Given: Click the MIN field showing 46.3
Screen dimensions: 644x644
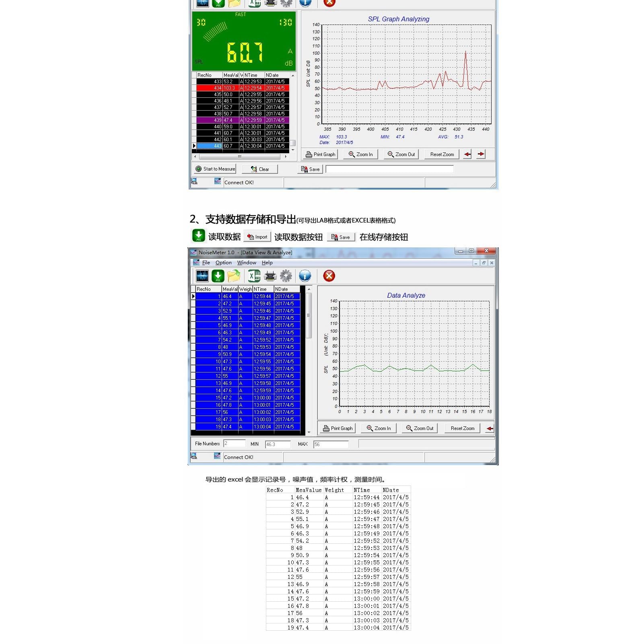Looking at the screenshot, I should (x=278, y=444).
